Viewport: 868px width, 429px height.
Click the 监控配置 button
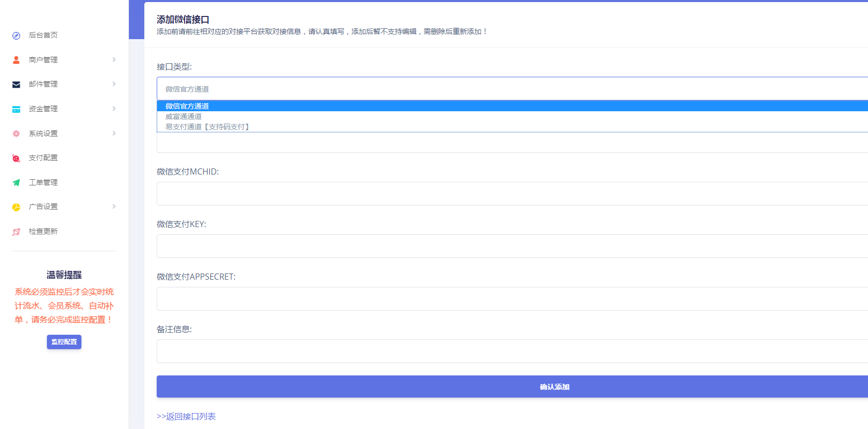[x=64, y=342]
